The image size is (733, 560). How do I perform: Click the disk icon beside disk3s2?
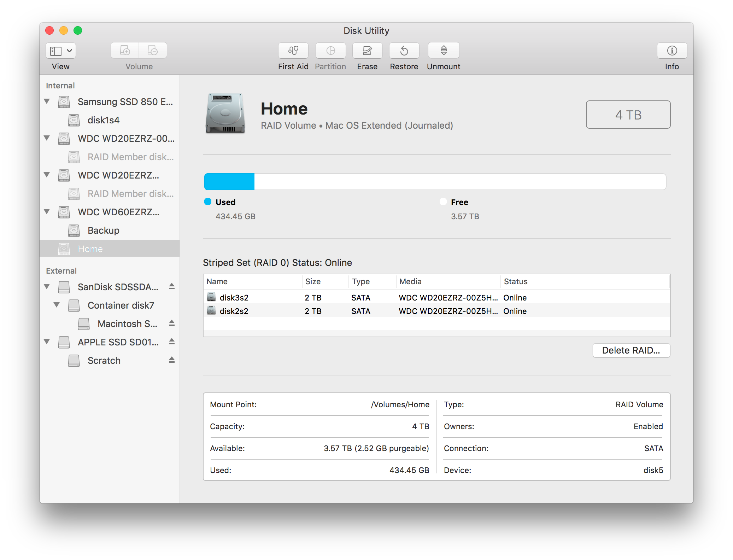pos(211,297)
